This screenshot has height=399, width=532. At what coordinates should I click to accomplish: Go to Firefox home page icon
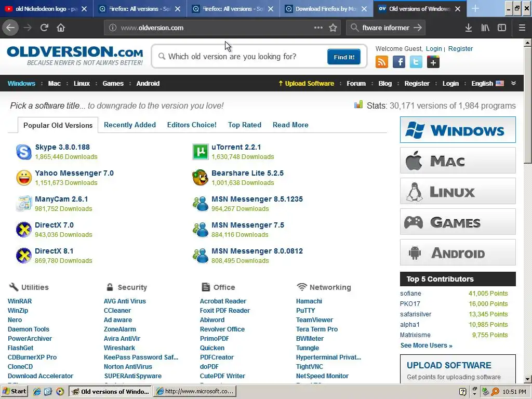(x=61, y=28)
